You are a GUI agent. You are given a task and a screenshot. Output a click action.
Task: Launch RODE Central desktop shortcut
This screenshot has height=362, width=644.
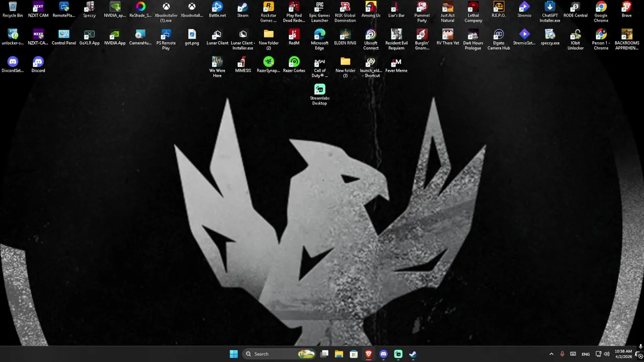point(575,10)
